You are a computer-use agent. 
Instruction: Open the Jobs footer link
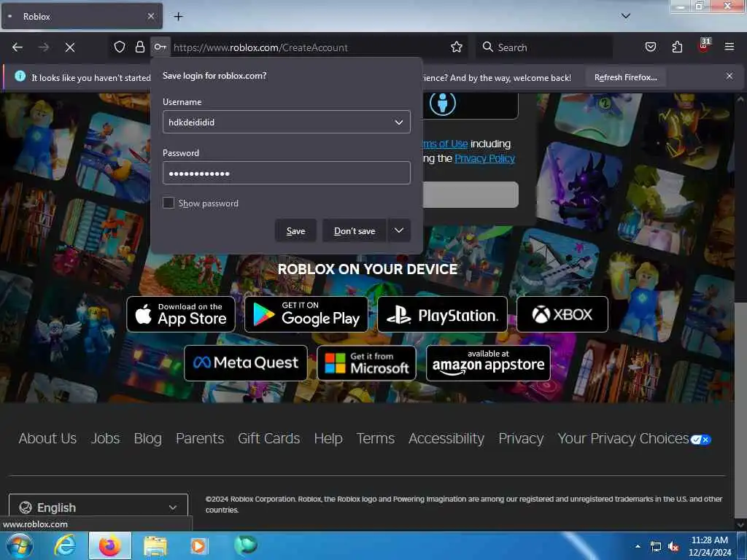[x=105, y=438]
